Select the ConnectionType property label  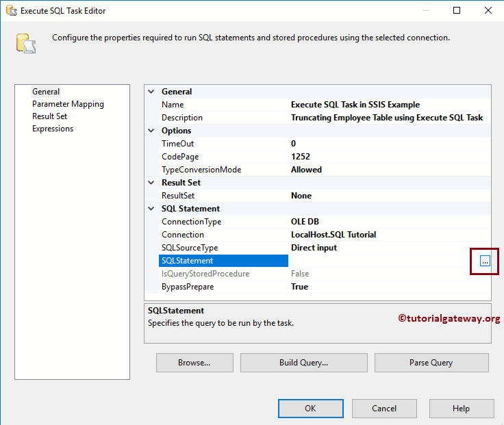tap(223, 222)
